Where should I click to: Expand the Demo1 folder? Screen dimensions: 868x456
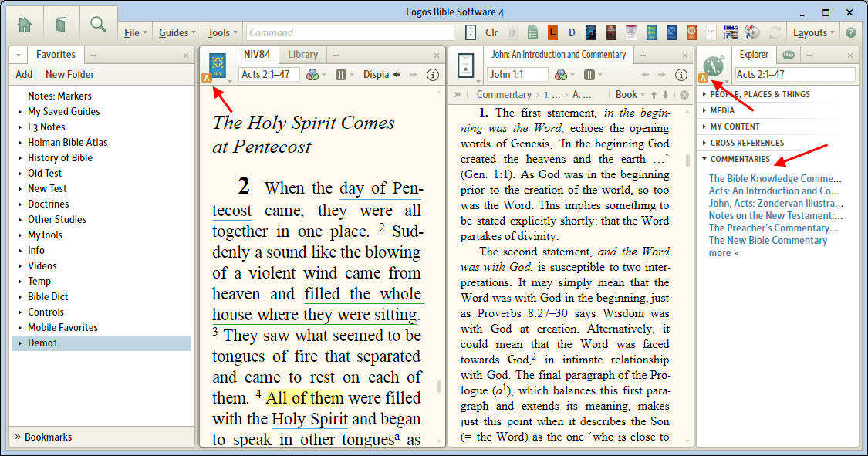20,343
